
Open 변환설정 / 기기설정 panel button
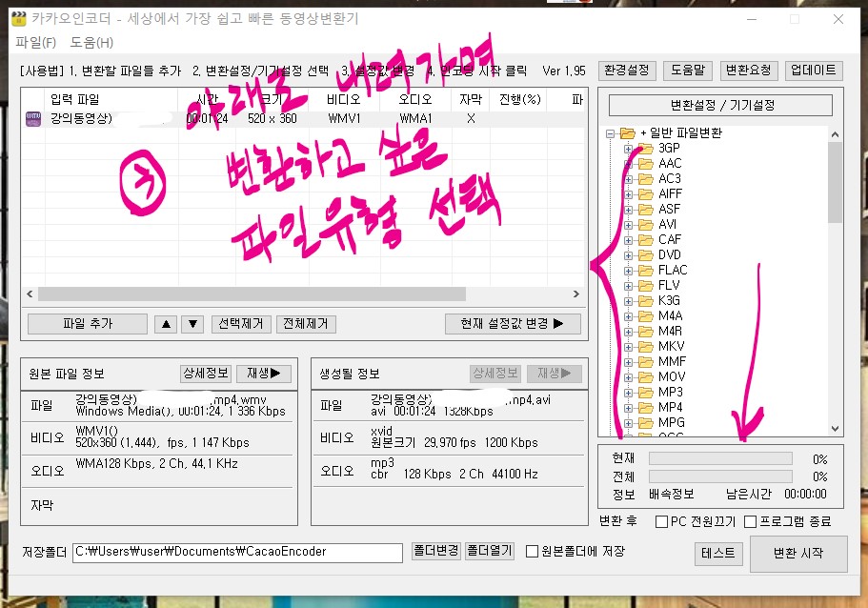(720, 105)
